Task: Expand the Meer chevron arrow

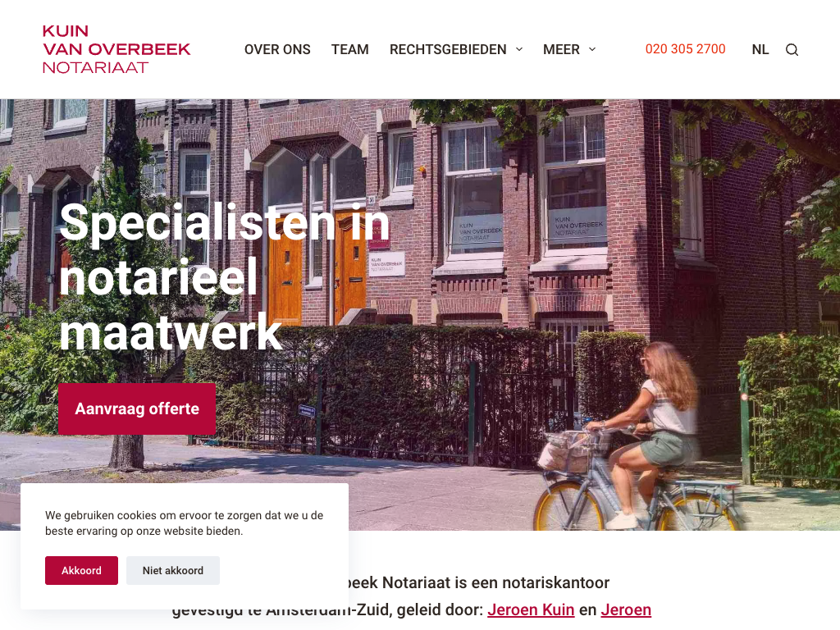Action: tap(592, 49)
